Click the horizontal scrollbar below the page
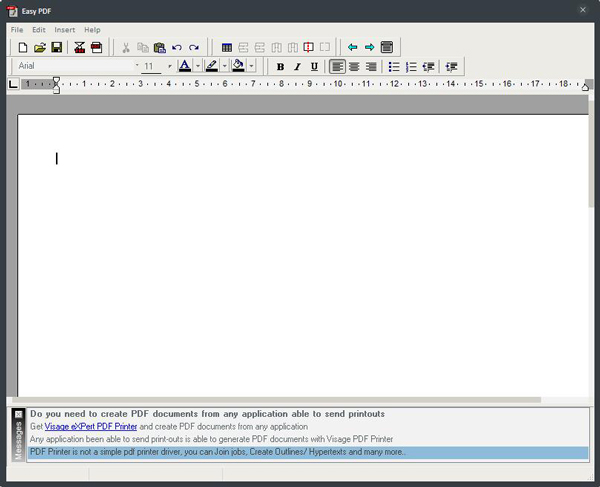Viewport: 600px width, 487px height. click(x=276, y=400)
